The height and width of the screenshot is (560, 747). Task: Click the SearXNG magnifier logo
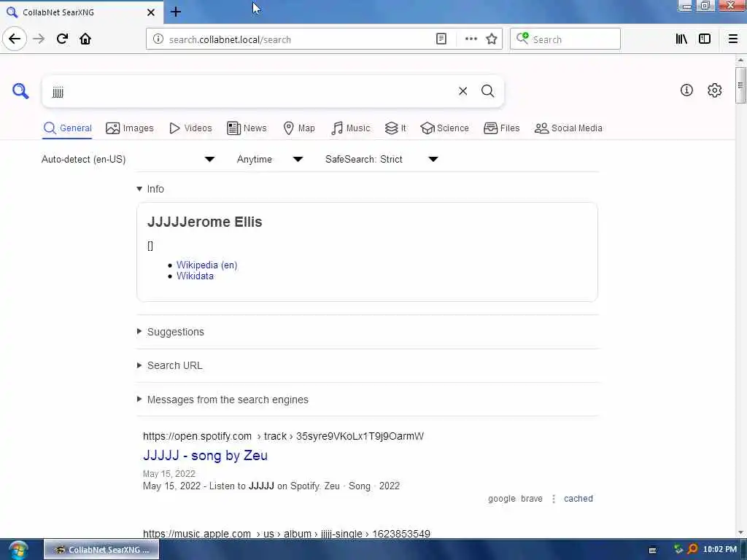[x=20, y=91]
